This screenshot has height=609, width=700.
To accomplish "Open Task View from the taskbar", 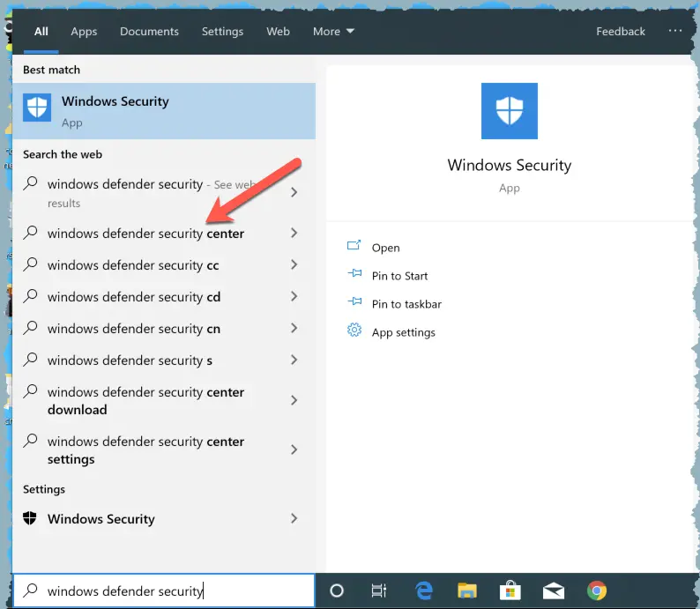I will pos(379,591).
